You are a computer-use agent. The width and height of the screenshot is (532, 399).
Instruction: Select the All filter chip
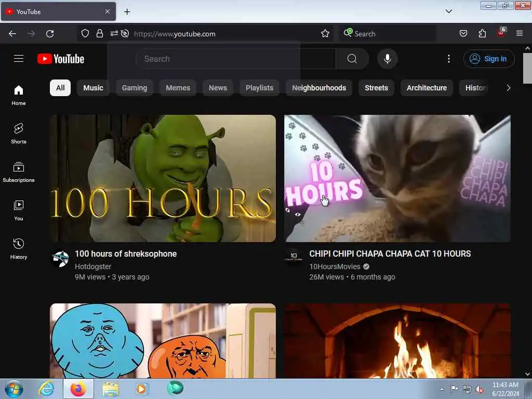[60, 88]
